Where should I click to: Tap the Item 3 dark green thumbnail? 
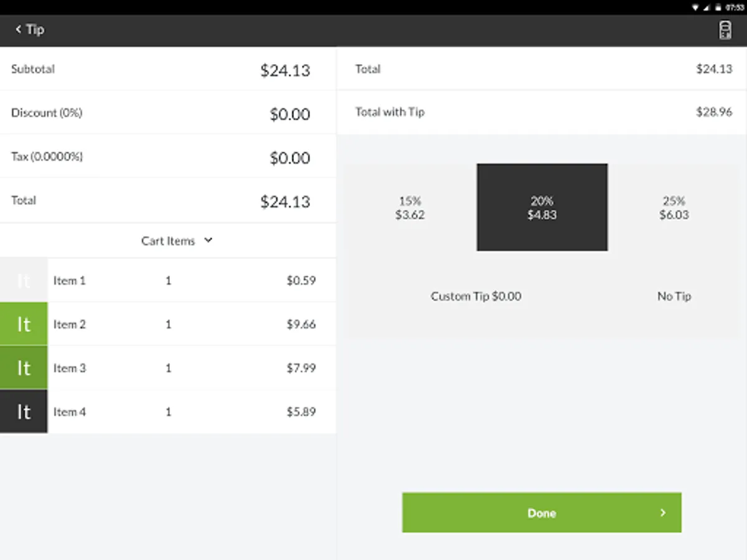[24, 368]
